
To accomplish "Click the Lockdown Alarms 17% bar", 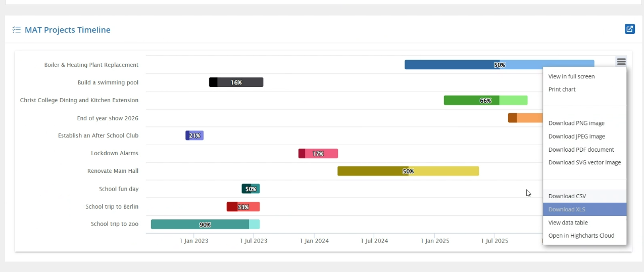I will [318, 153].
